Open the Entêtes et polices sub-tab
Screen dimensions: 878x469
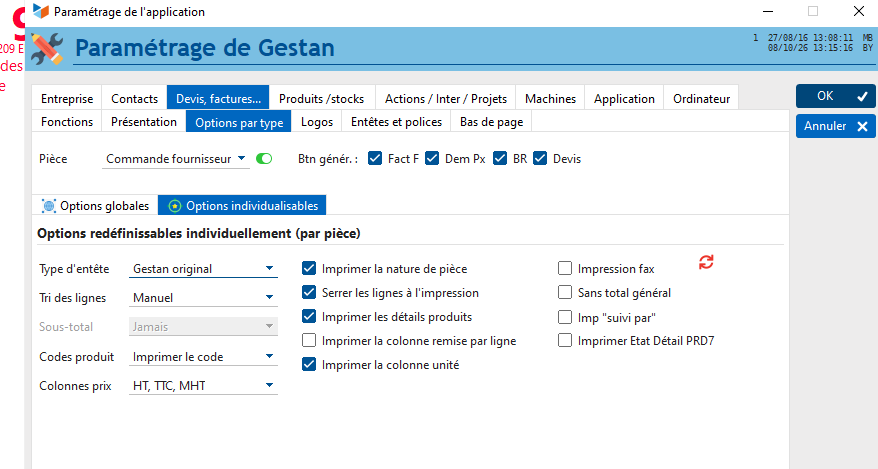click(x=396, y=121)
